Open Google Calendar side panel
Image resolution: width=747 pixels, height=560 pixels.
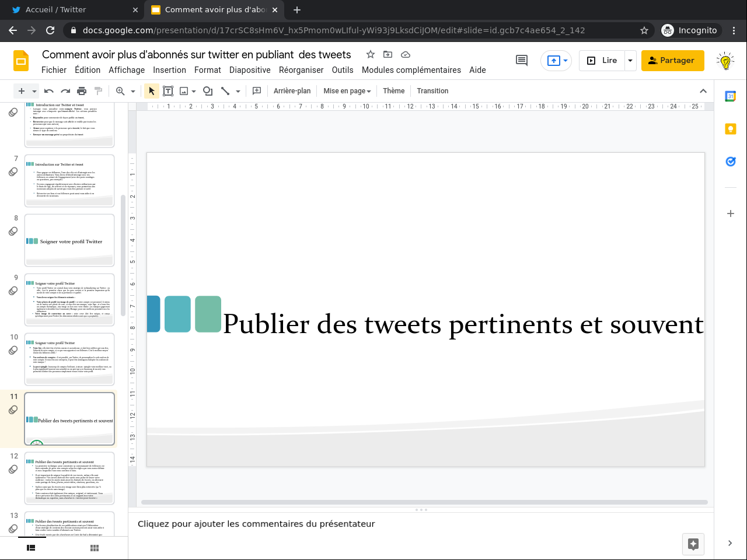(x=730, y=97)
